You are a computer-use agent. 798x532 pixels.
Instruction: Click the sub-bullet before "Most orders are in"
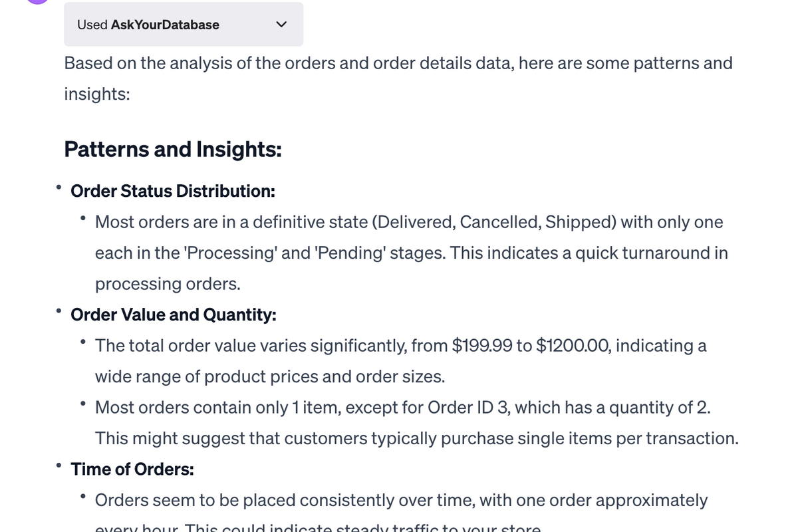(83, 218)
